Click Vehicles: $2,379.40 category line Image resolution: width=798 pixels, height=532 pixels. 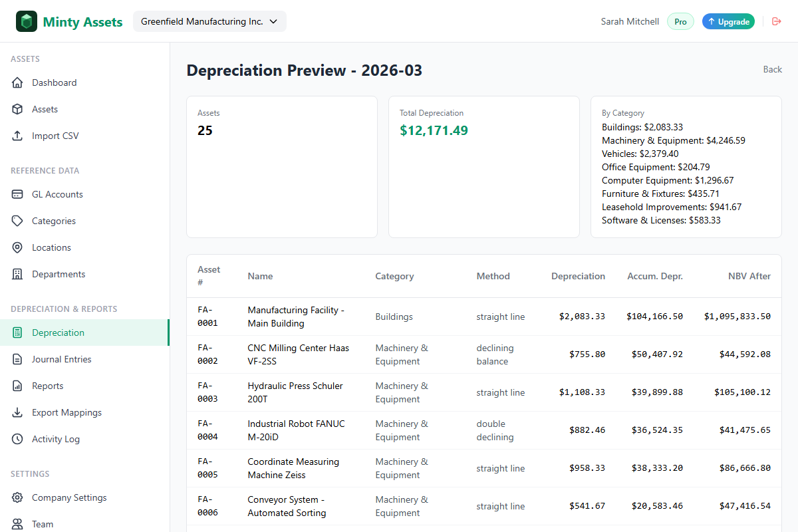pyautogui.click(x=640, y=154)
